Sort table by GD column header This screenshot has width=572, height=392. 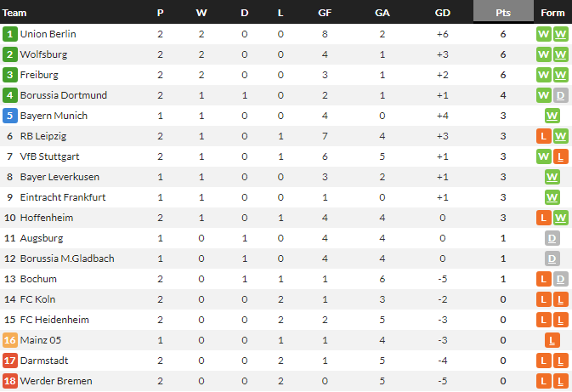pyautogui.click(x=442, y=13)
